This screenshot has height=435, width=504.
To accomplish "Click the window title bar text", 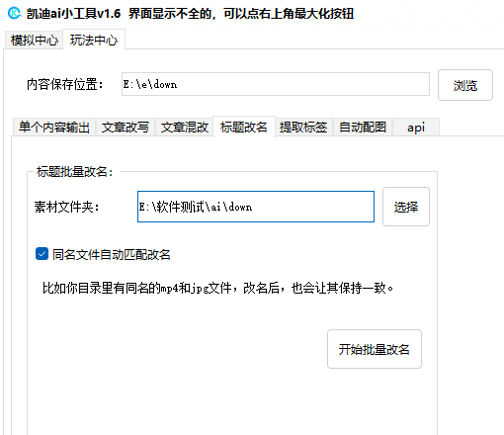I will [190, 14].
